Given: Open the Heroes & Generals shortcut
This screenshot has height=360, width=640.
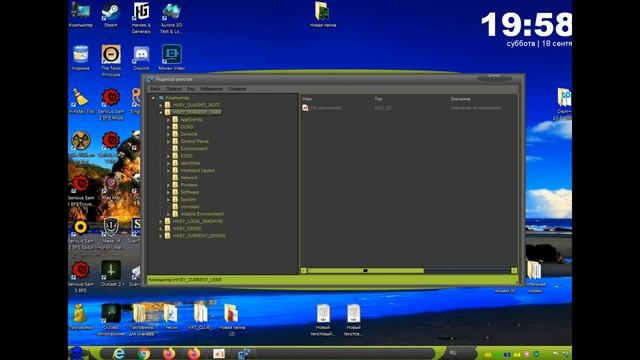Looking at the screenshot, I should [141, 17].
